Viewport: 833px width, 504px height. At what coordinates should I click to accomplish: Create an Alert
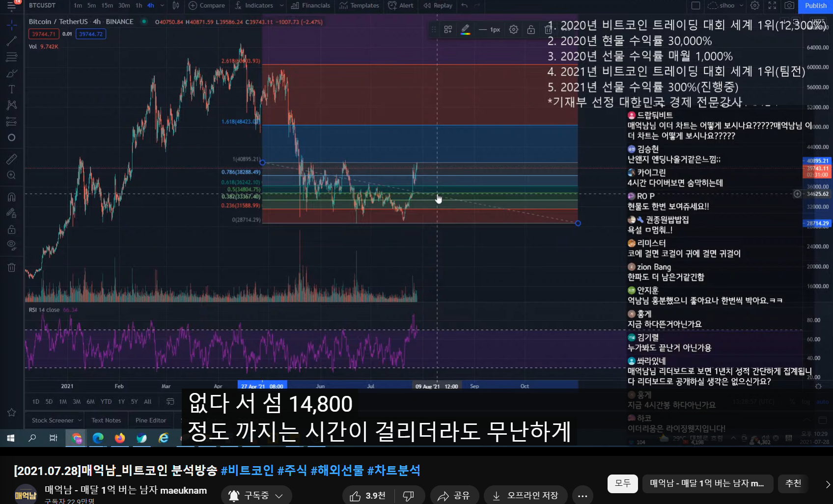pos(401,5)
